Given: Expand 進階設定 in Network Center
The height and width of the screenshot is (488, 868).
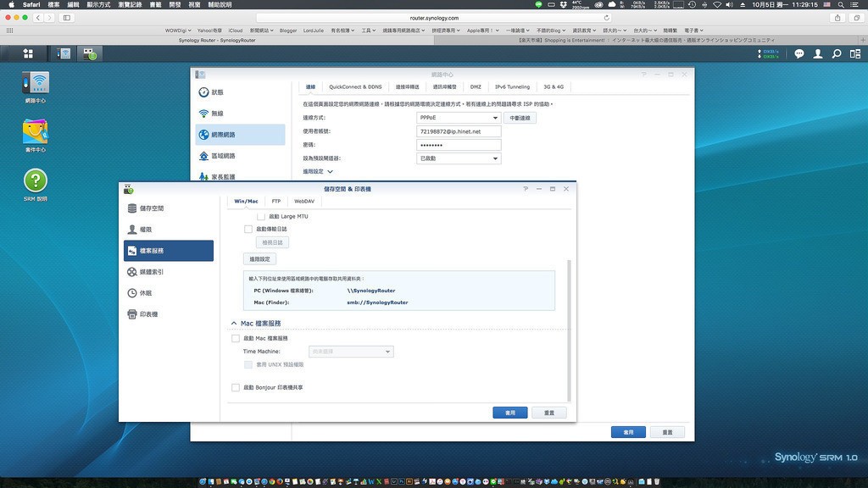Looking at the screenshot, I should click(x=318, y=171).
